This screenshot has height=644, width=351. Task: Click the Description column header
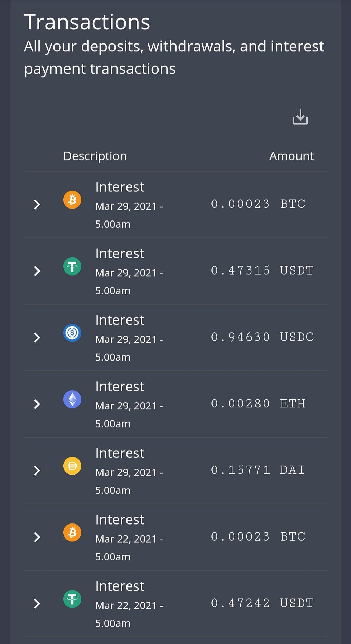[95, 156]
